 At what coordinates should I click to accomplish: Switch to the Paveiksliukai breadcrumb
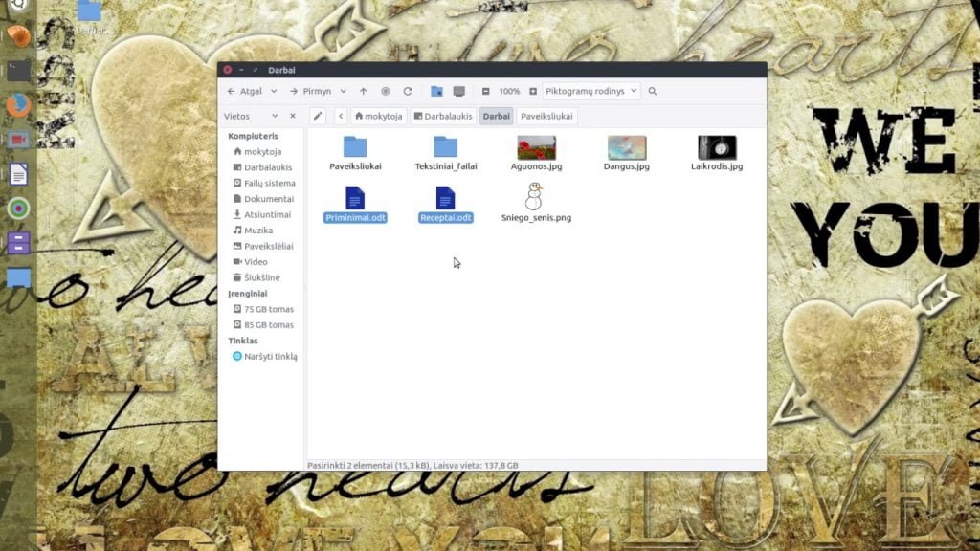coord(546,116)
